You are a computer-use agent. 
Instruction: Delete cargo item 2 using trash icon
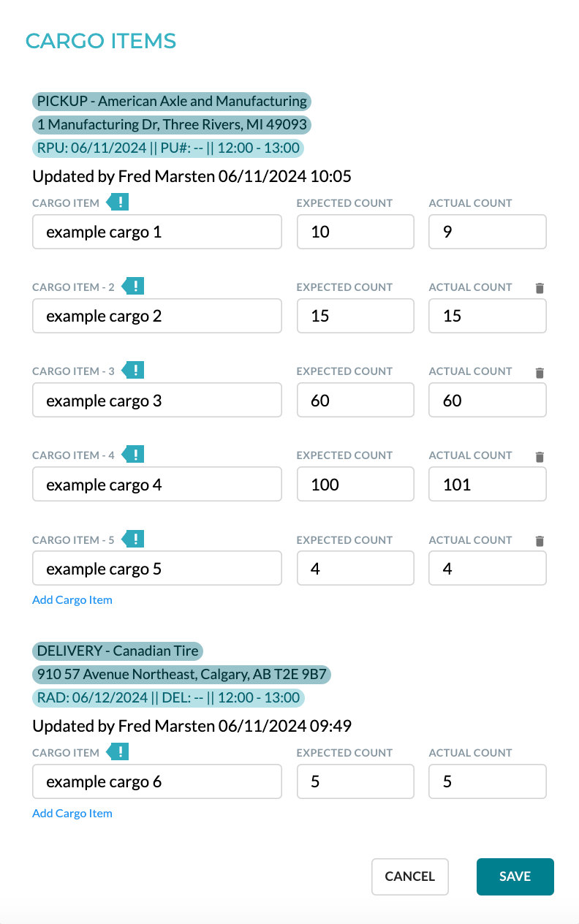pos(540,288)
